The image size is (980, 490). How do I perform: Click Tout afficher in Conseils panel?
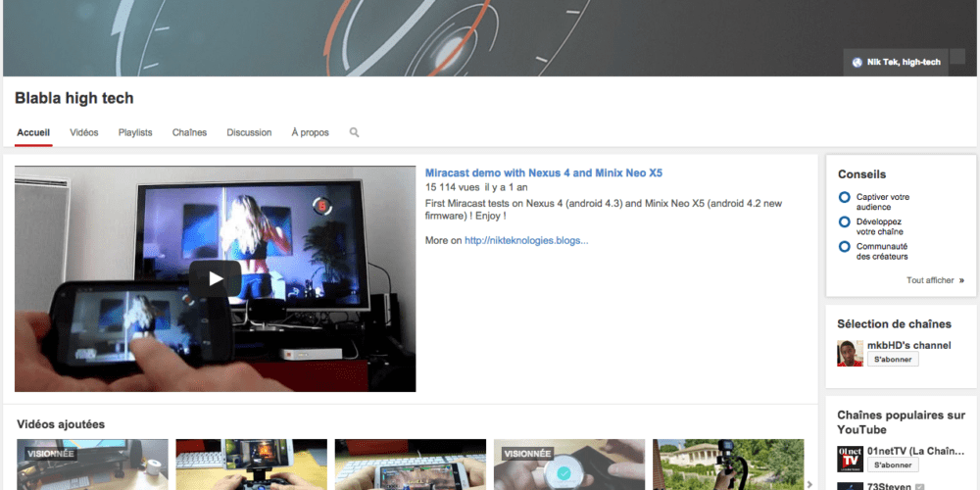coord(930,280)
